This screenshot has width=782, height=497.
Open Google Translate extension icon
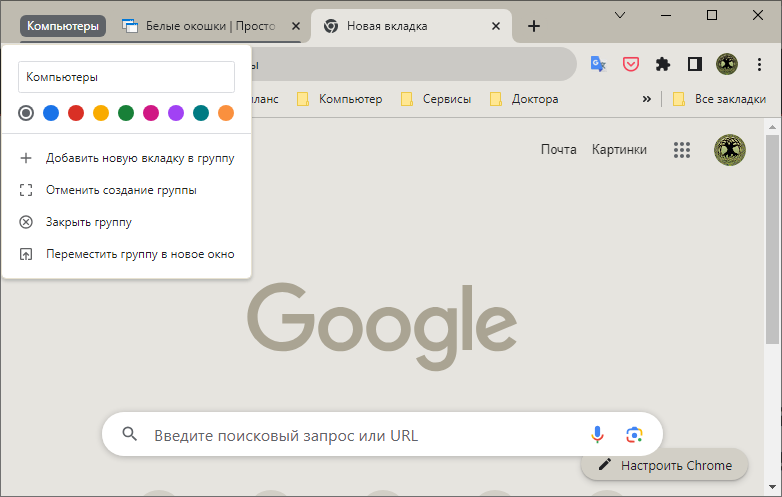(598, 64)
